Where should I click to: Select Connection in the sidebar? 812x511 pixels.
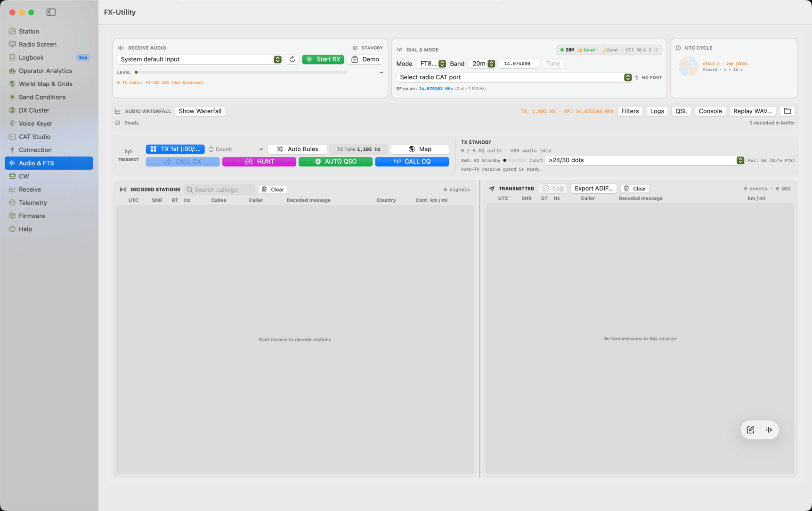[49, 150]
